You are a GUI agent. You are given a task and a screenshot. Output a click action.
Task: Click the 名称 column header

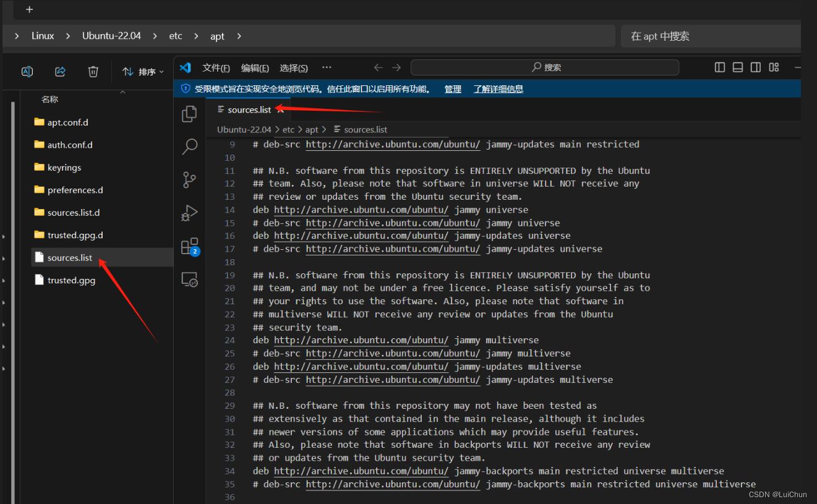pyautogui.click(x=49, y=99)
